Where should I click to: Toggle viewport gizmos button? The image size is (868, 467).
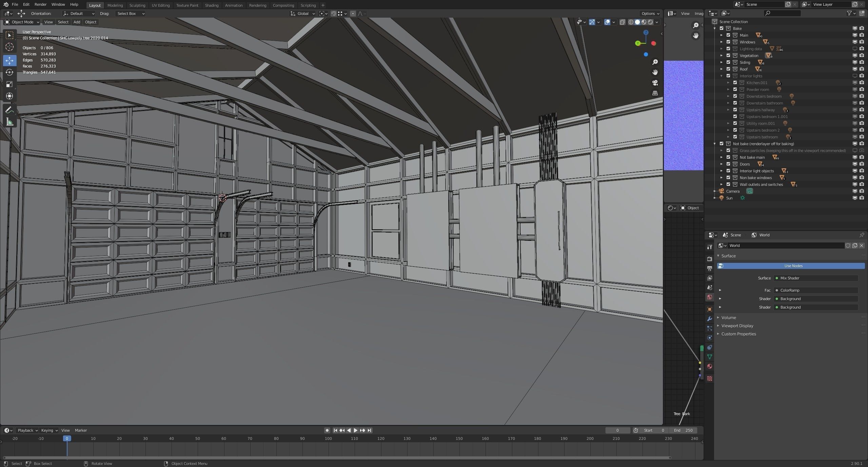pos(592,22)
